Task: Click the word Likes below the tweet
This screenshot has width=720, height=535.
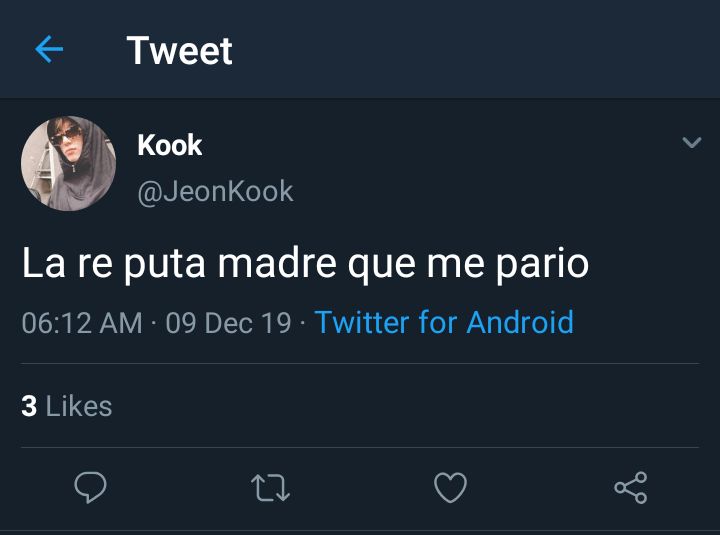Action: (79, 406)
